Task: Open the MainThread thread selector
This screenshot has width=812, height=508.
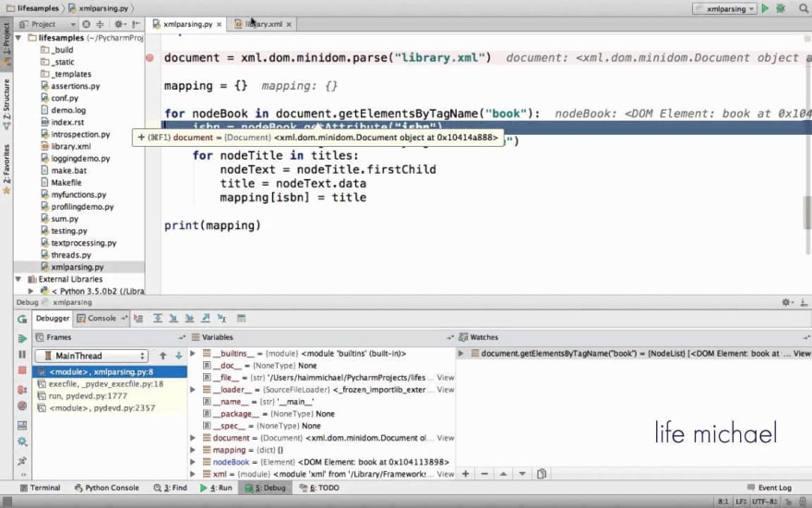Action: (x=91, y=356)
